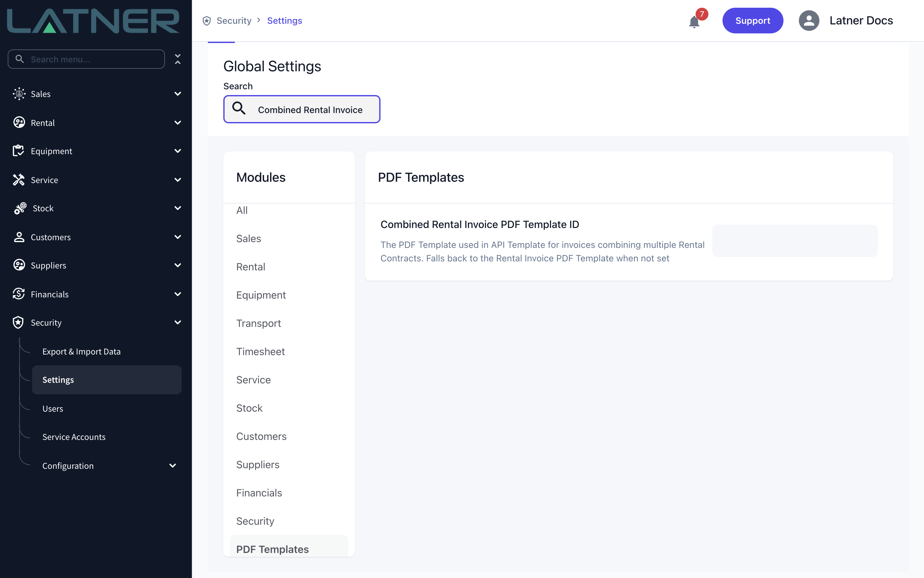Click the Support button
The width and height of the screenshot is (924, 578).
pyautogui.click(x=753, y=21)
